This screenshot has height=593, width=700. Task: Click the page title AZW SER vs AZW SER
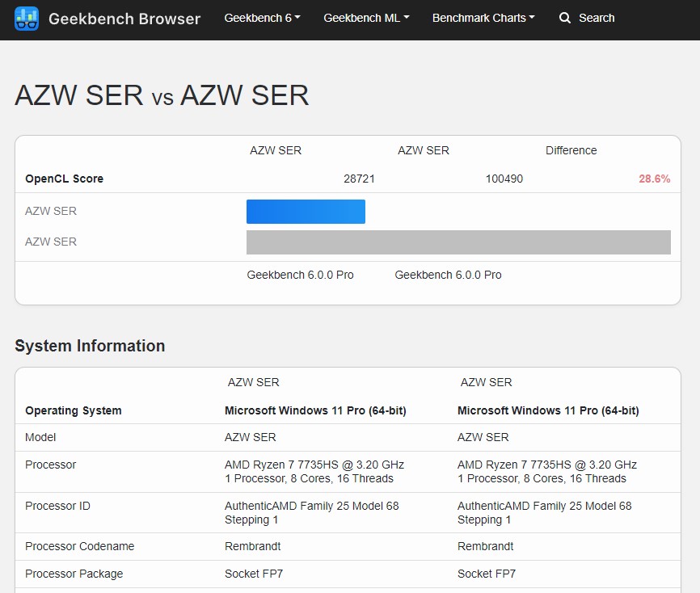point(162,95)
